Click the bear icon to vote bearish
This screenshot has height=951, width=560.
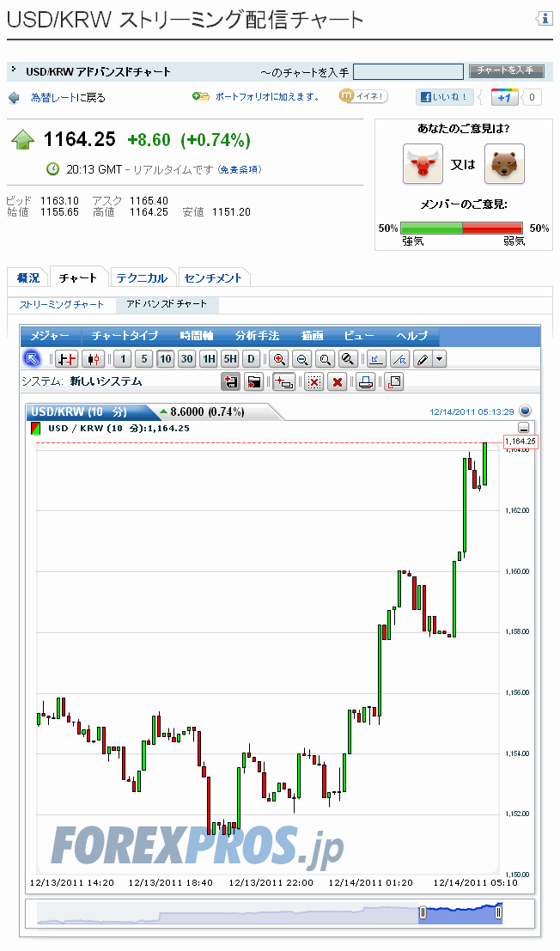pos(504,163)
